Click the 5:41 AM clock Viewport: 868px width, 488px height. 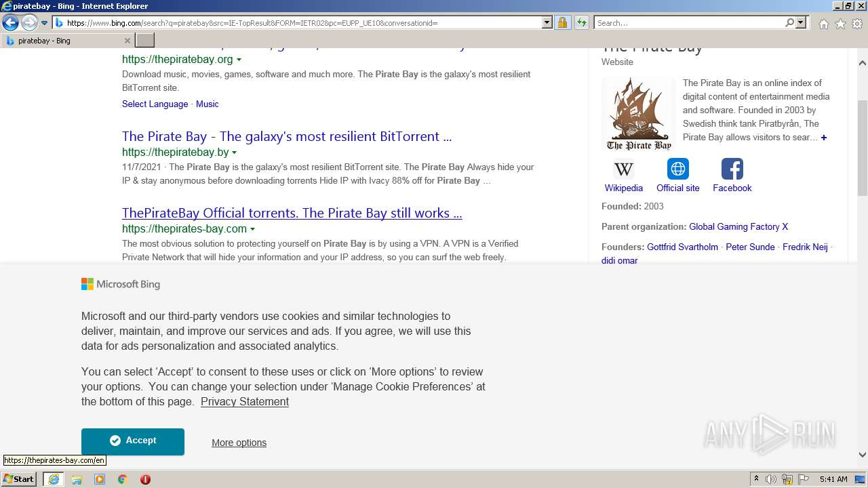833,479
